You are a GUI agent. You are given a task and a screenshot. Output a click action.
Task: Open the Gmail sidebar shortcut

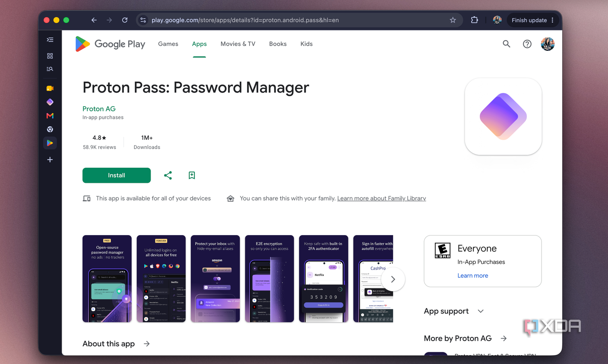(x=50, y=116)
